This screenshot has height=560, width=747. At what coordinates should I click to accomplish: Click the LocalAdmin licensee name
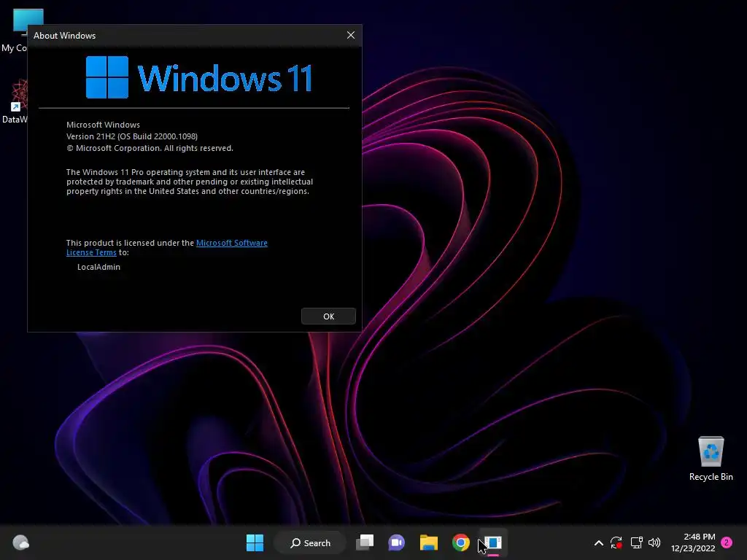(x=98, y=267)
